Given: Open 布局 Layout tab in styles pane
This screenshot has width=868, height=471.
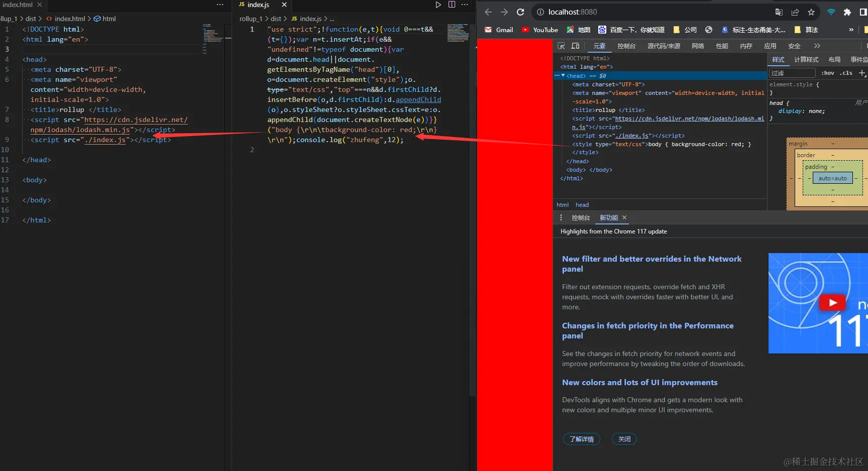Looking at the screenshot, I should (x=834, y=59).
